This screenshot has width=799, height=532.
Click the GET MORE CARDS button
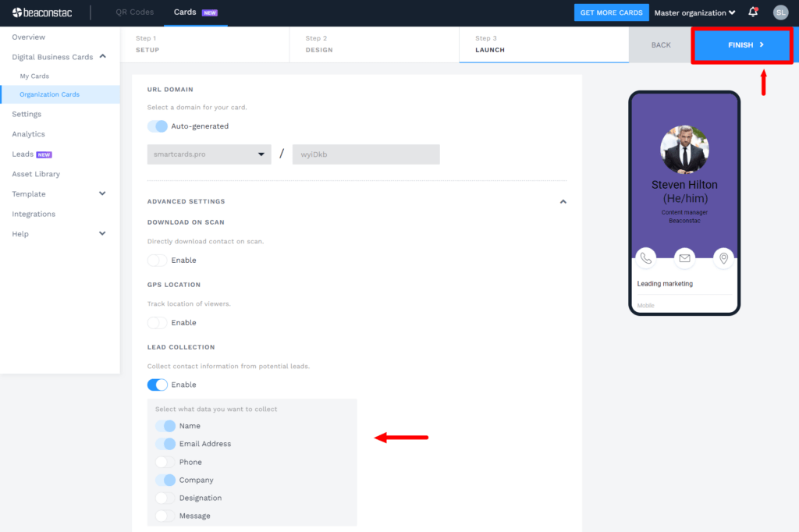611,12
